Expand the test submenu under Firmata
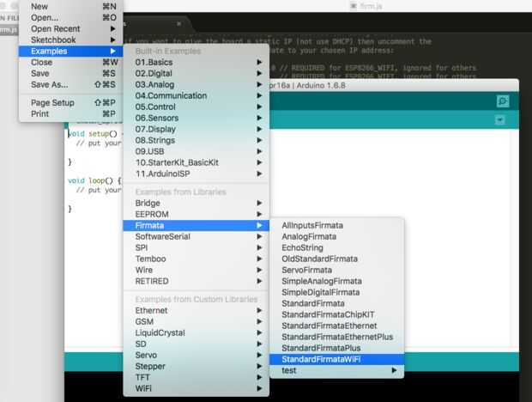This screenshot has width=532, height=402. (x=337, y=370)
